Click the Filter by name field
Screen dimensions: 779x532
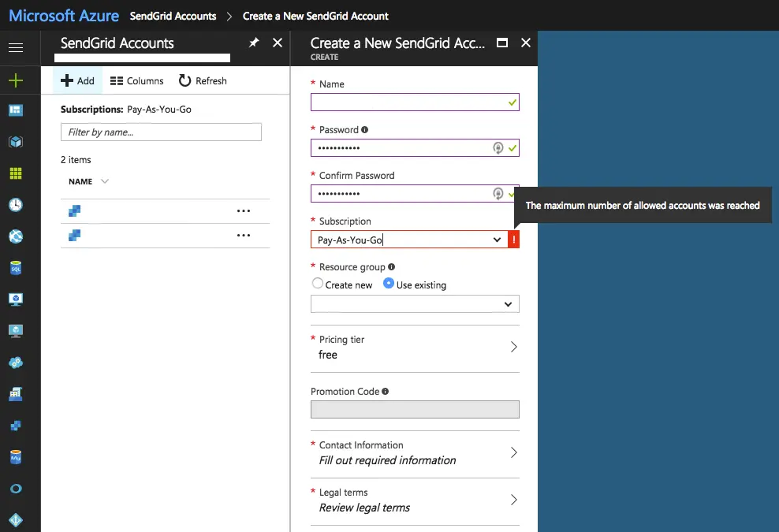pos(161,132)
